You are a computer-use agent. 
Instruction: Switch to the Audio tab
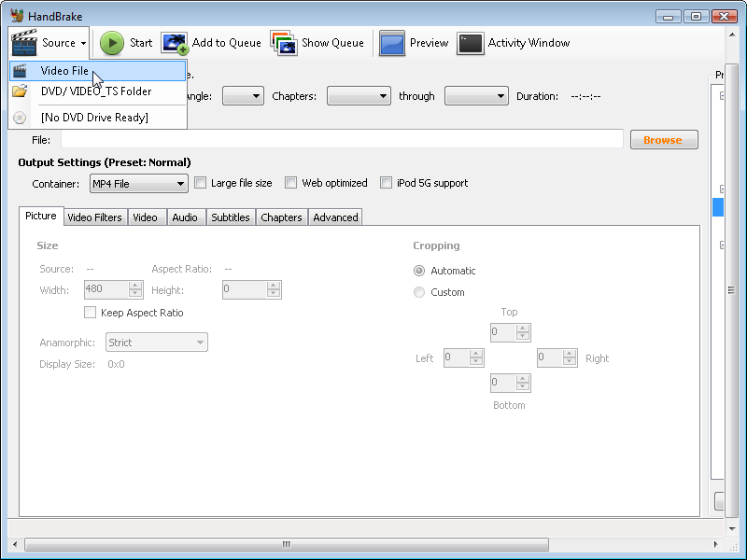tap(186, 217)
